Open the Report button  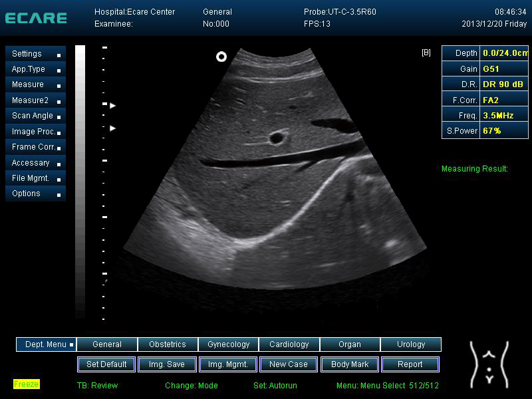[x=410, y=364]
